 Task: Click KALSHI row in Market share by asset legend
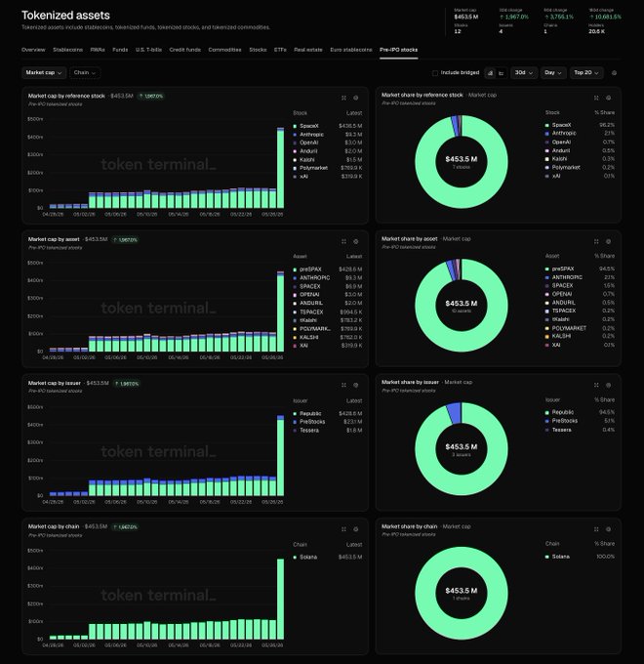(580, 336)
